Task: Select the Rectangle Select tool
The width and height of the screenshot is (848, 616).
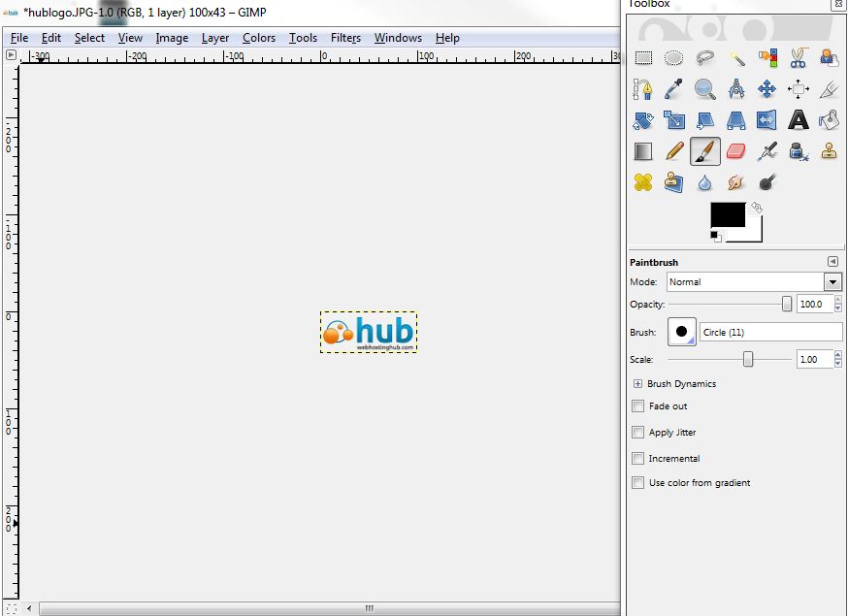Action: tap(643, 58)
